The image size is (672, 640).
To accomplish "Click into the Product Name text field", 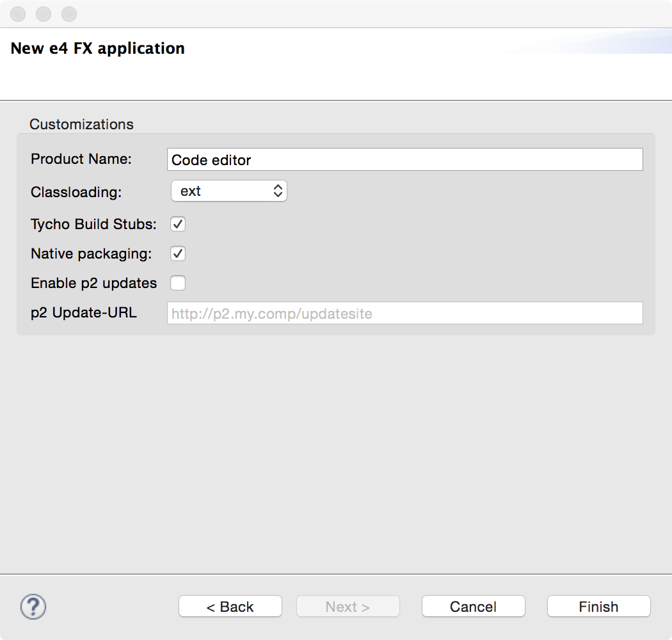I will (404, 160).
